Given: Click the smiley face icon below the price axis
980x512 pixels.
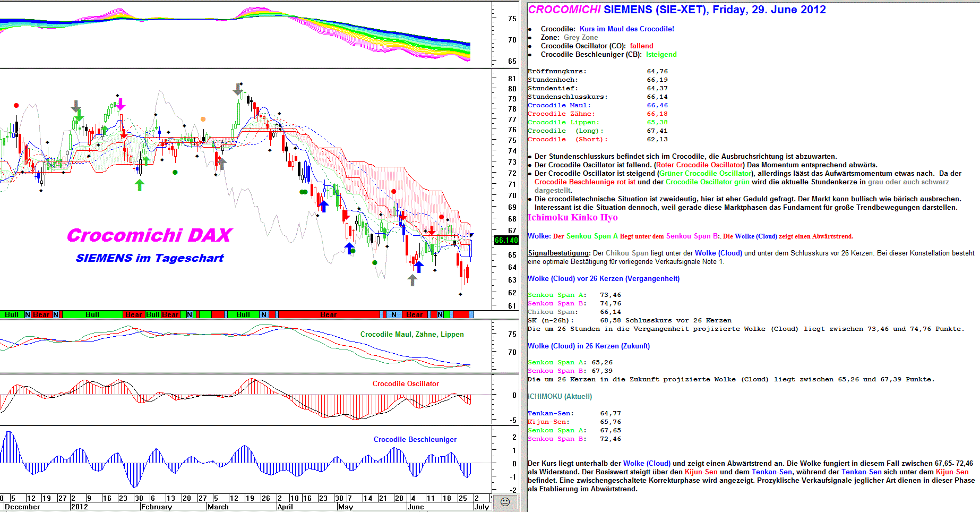Looking at the screenshot, I should 505,502.
